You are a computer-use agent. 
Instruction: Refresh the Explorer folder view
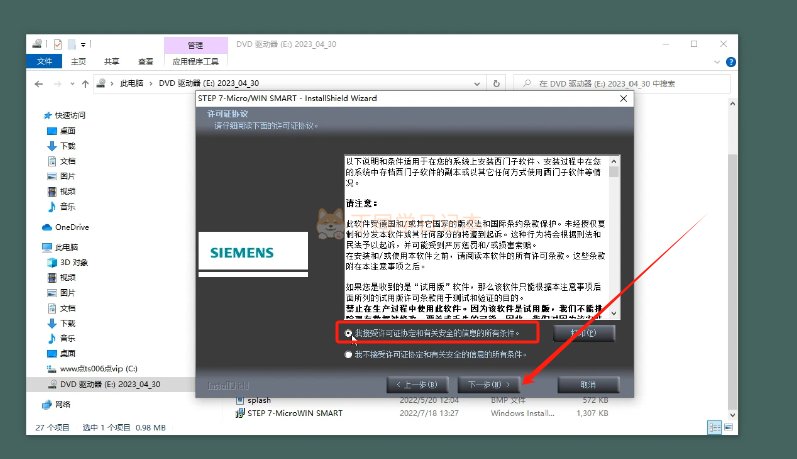point(496,84)
